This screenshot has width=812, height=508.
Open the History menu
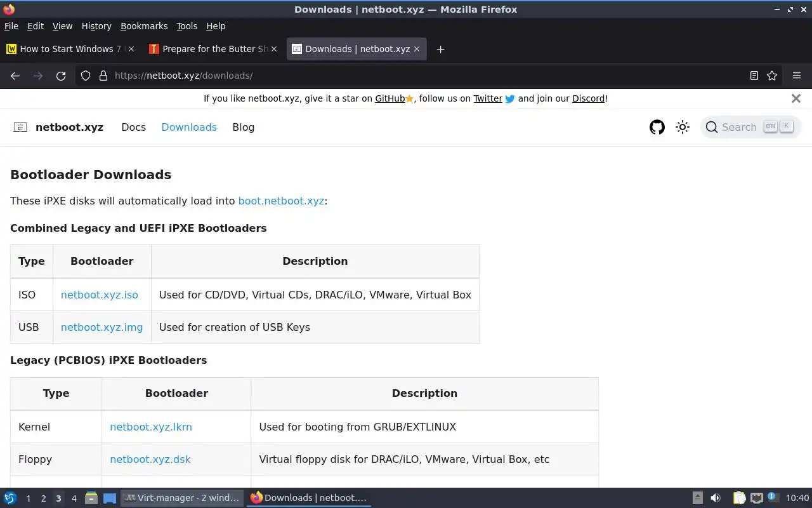[x=96, y=26]
